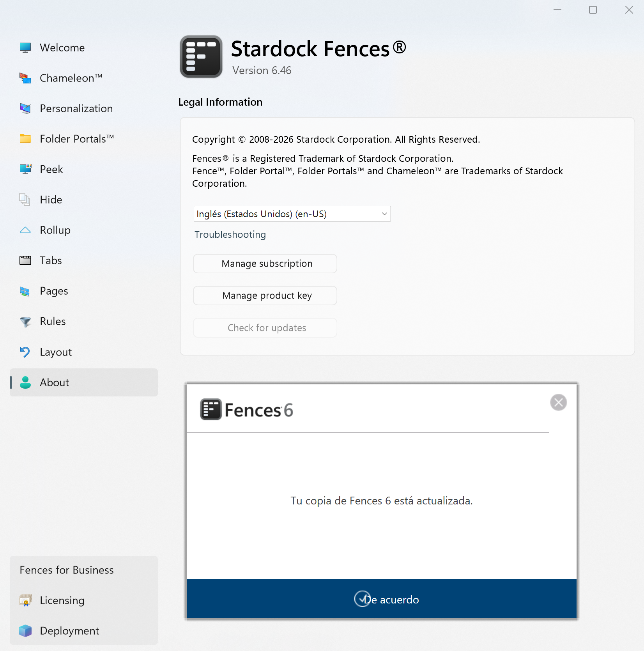Image resolution: width=644 pixels, height=651 pixels.
Task: Click the Licensing certificate icon
Action: click(25, 600)
